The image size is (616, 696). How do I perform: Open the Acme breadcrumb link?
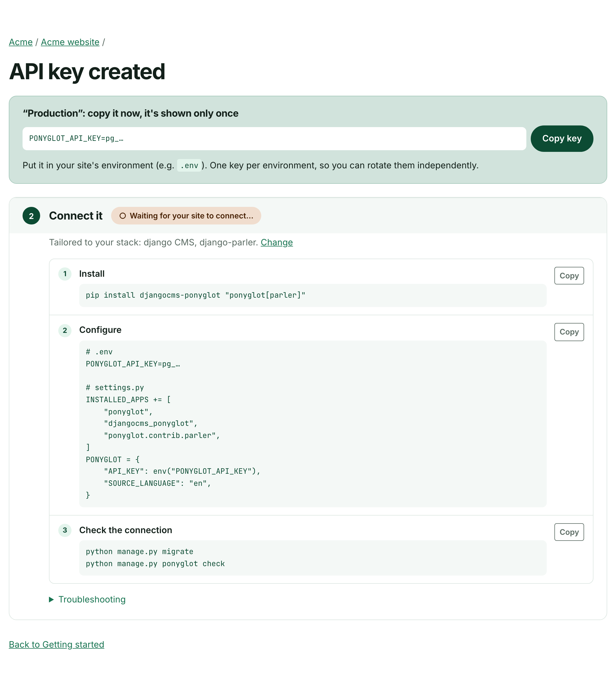21,42
